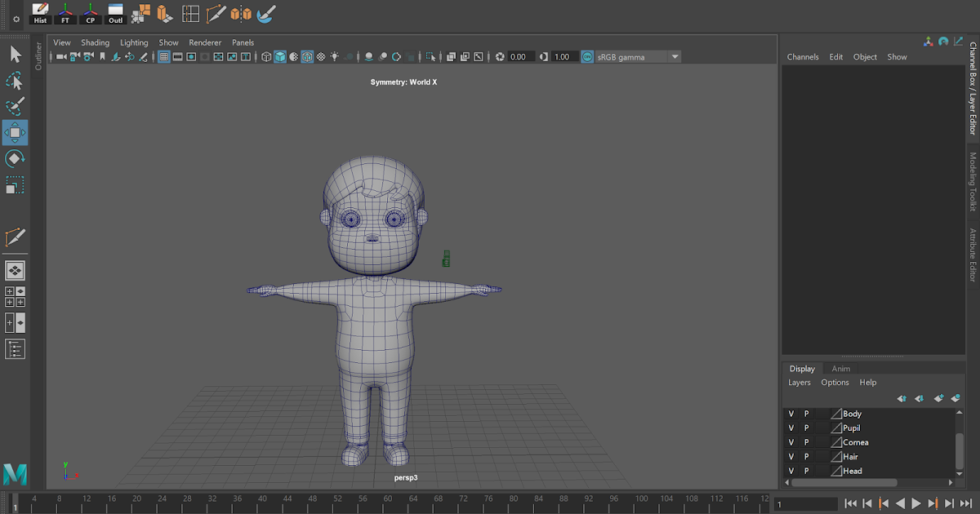This screenshot has height=514, width=980.
Task: Switch to the Anim tab
Action: point(841,368)
